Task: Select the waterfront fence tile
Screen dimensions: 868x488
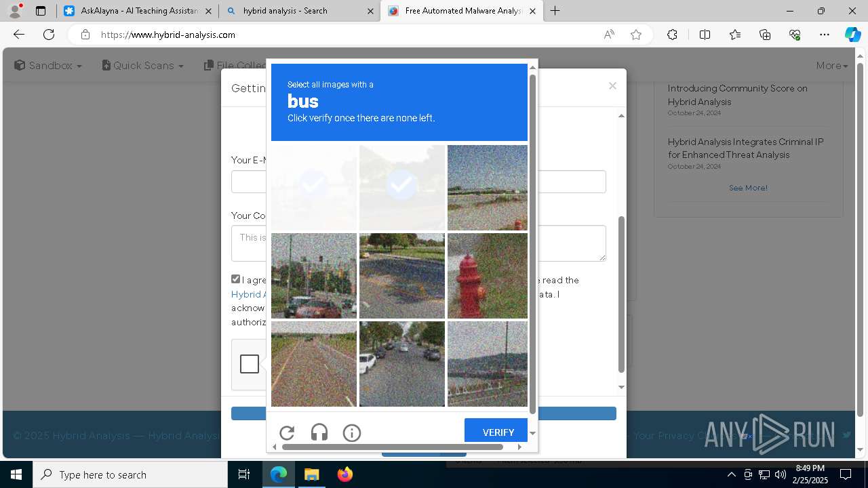Action: pos(488,364)
